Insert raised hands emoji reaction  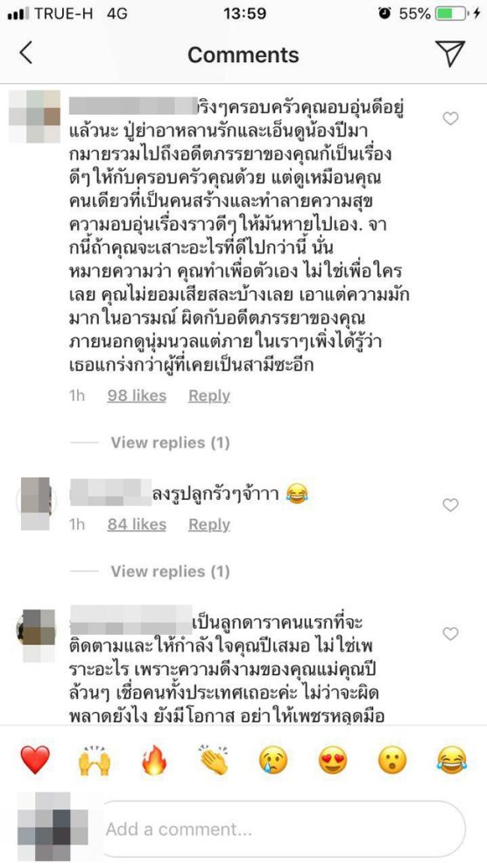click(95, 760)
